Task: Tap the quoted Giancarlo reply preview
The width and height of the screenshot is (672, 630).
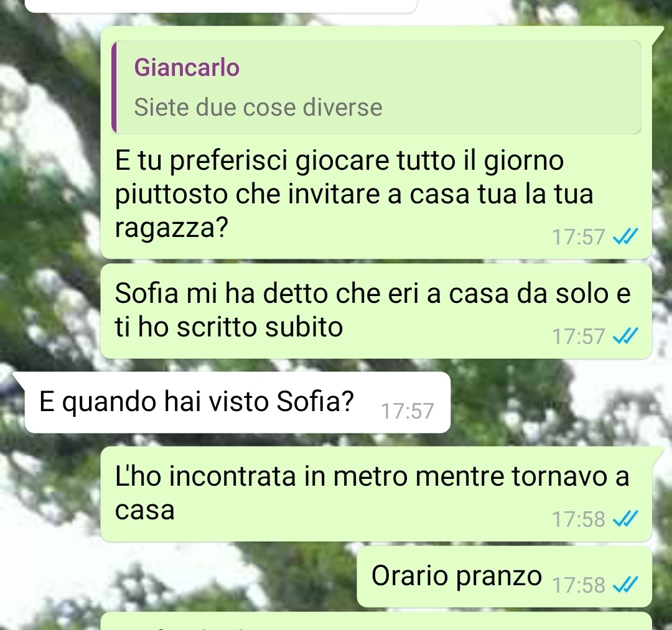Action: [376, 87]
